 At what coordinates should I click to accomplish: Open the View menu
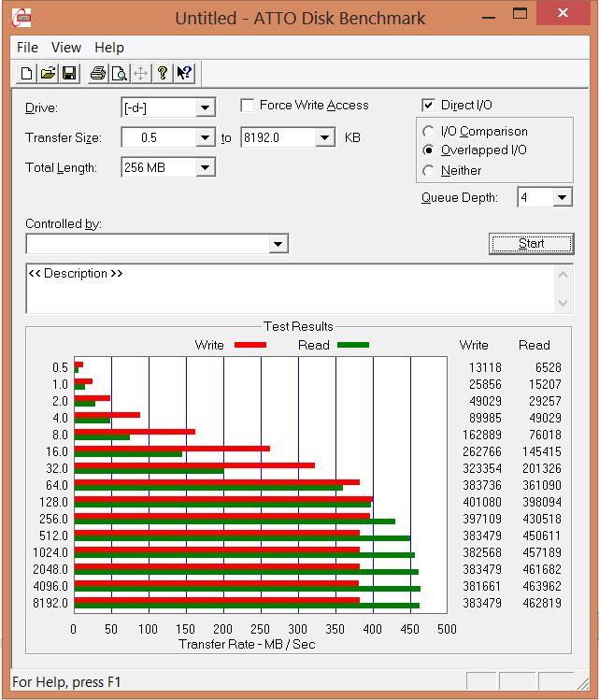[x=66, y=48]
